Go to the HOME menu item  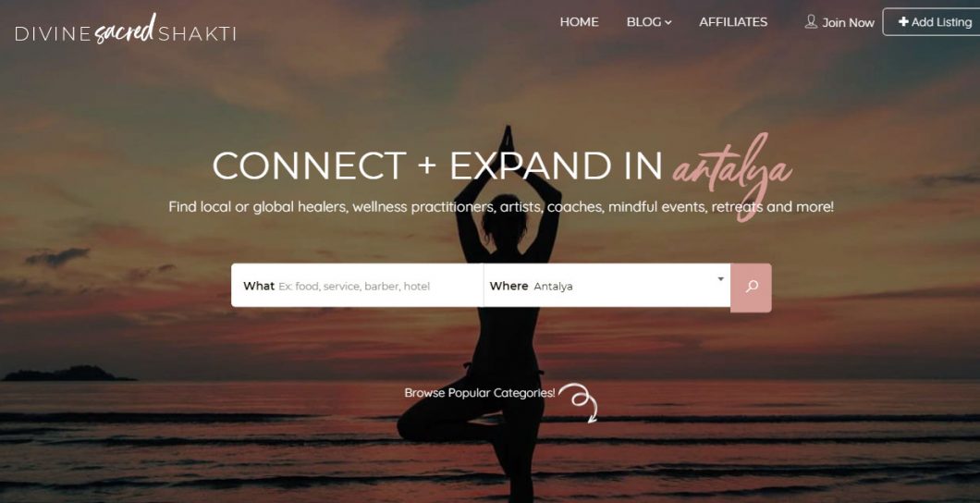(x=579, y=22)
